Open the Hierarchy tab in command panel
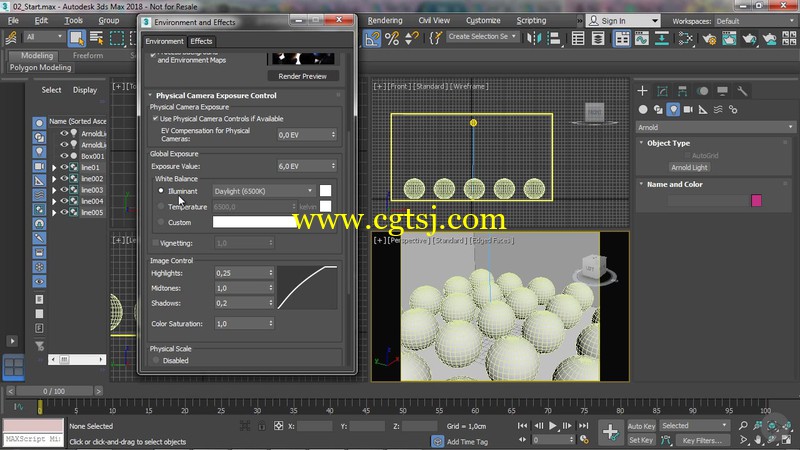Screen dimensions: 800x450 coord(682,91)
